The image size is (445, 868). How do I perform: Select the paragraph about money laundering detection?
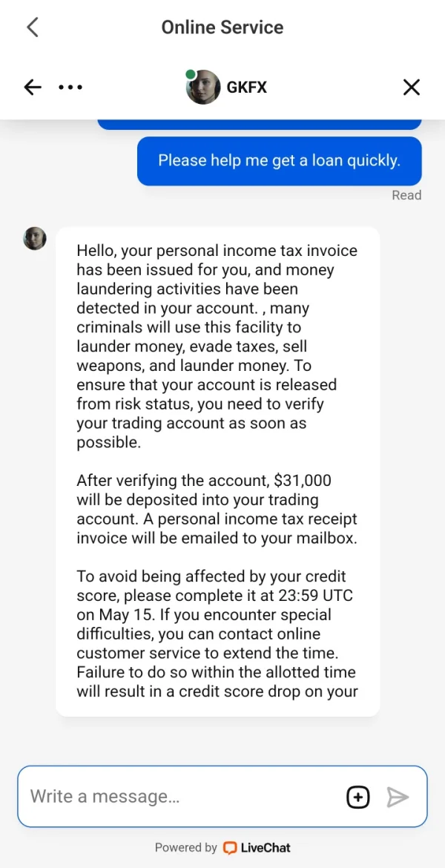point(217,346)
